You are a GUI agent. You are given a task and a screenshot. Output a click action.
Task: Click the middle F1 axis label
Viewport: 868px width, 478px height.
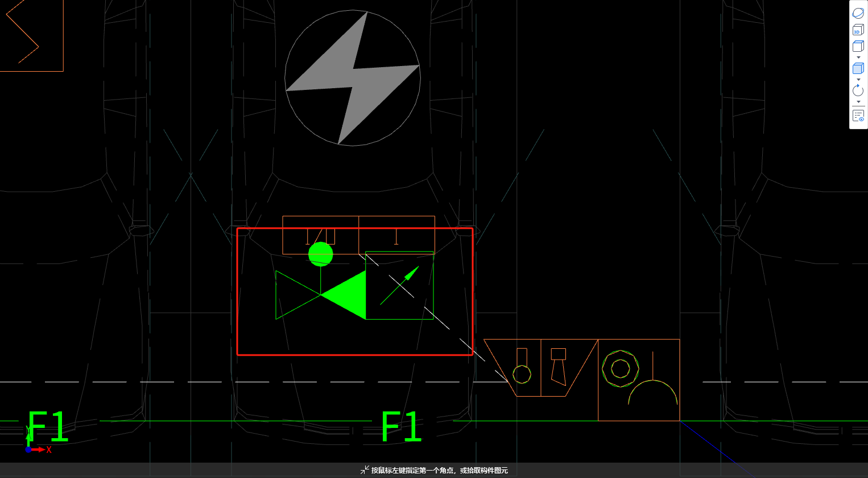coord(402,427)
